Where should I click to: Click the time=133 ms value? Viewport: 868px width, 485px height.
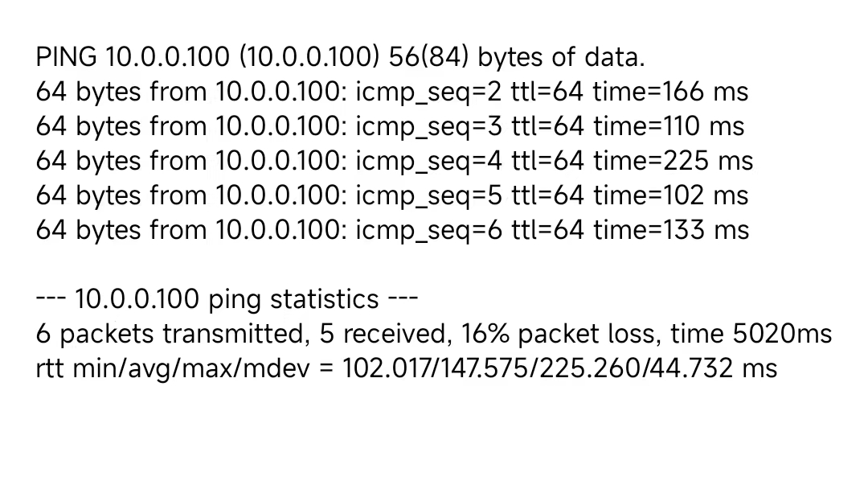671,230
